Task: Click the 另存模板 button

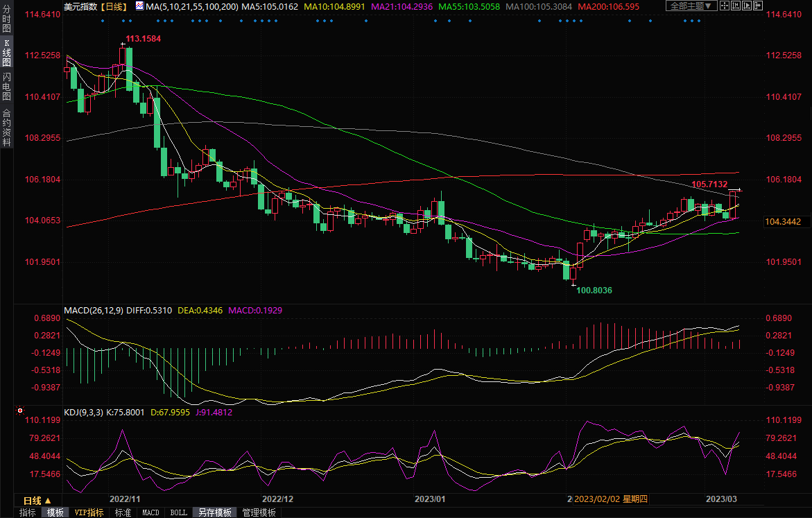Action: pos(214,512)
